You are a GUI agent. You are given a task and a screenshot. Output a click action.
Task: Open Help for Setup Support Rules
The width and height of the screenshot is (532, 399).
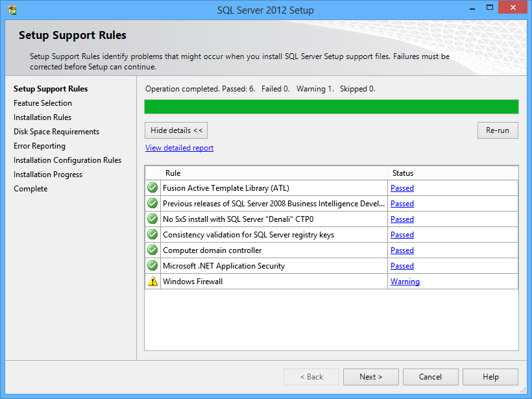pyautogui.click(x=490, y=376)
